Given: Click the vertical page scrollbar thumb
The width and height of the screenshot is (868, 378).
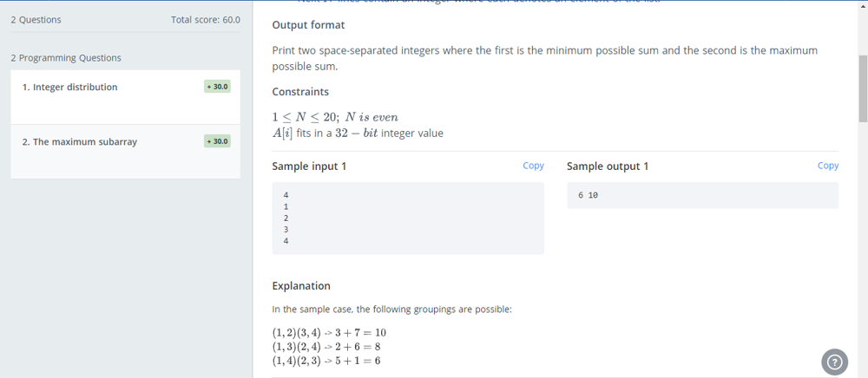Looking at the screenshot, I should tap(863, 87).
